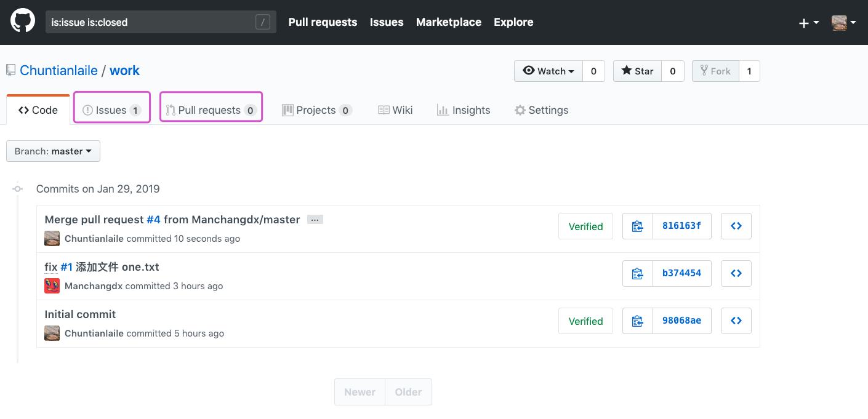
Task: Click Chuntianlaile avatar on merge commit
Action: click(52, 239)
